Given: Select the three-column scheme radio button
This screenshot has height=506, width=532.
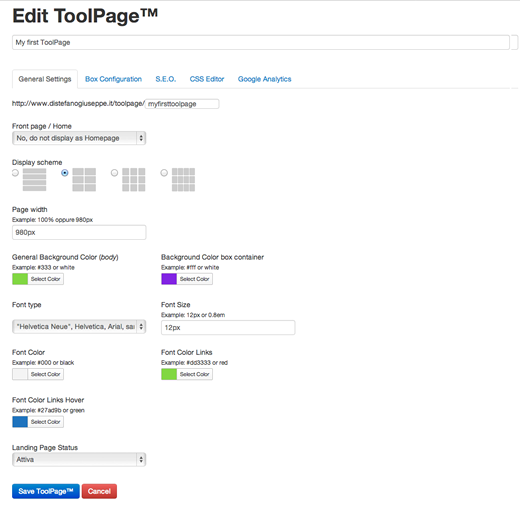Looking at the screenshot, I should [x=114, y=173].
